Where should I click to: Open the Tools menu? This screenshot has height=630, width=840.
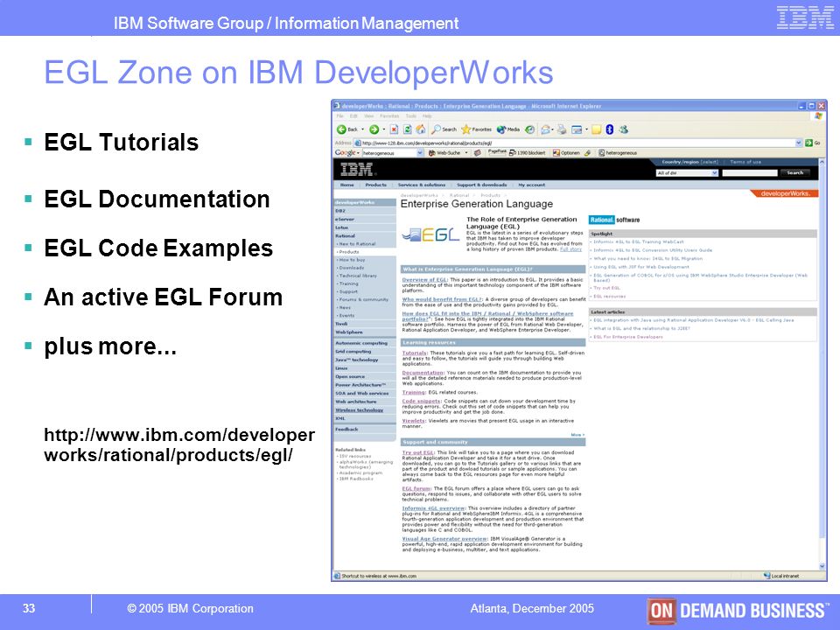(x=411, y=115)
